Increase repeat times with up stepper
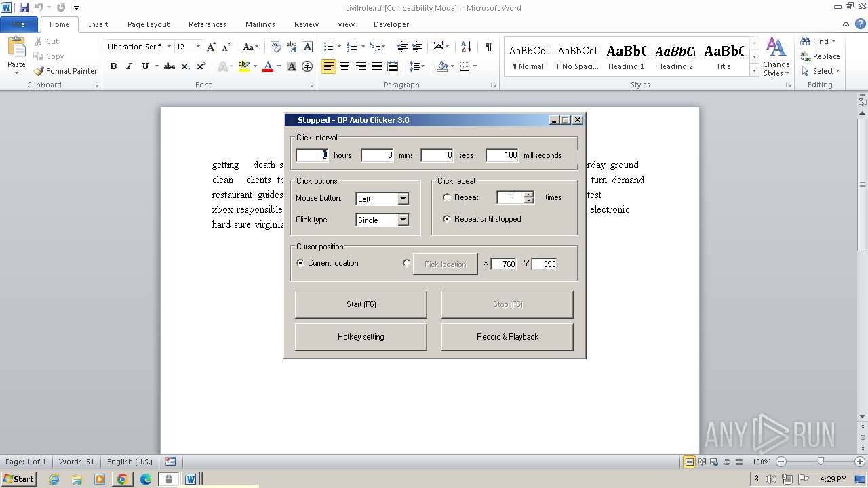Screen dimensions: 868x488 tap(529, 195)
